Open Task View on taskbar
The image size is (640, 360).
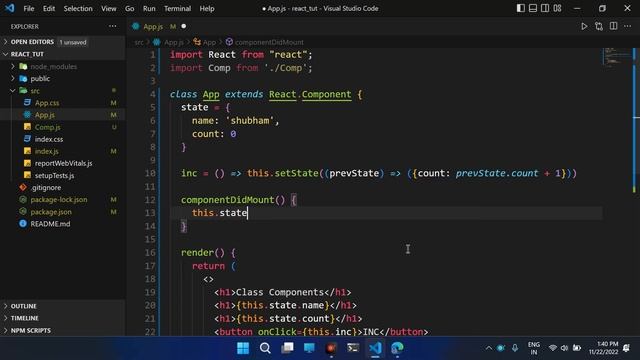click(287, 348)
